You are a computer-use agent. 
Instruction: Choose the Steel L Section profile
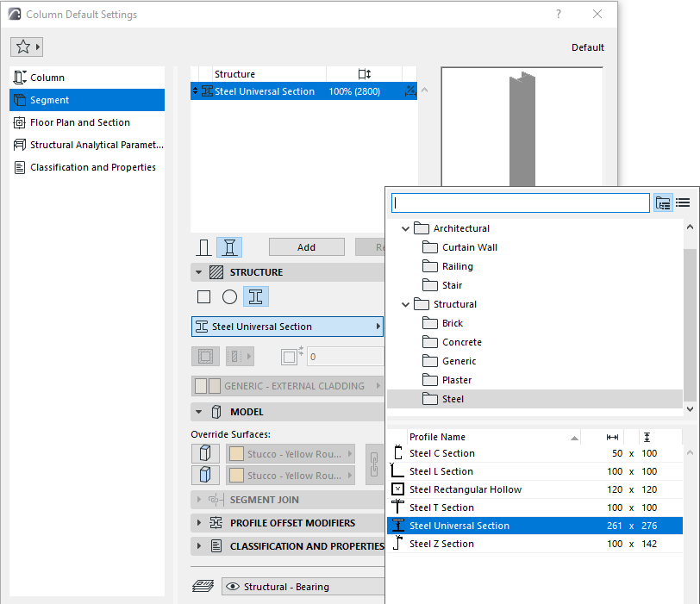[534, 471]
